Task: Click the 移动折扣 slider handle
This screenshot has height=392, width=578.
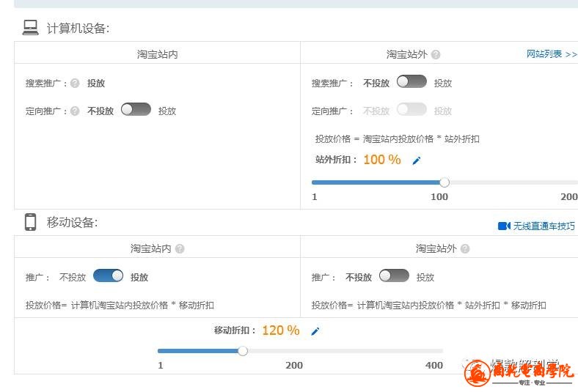Action: coord(243,351)
